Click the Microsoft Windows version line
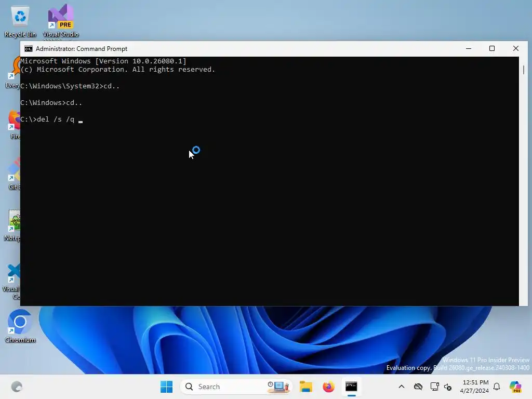Viewport: 532px width, 399px height. [103, 61]
